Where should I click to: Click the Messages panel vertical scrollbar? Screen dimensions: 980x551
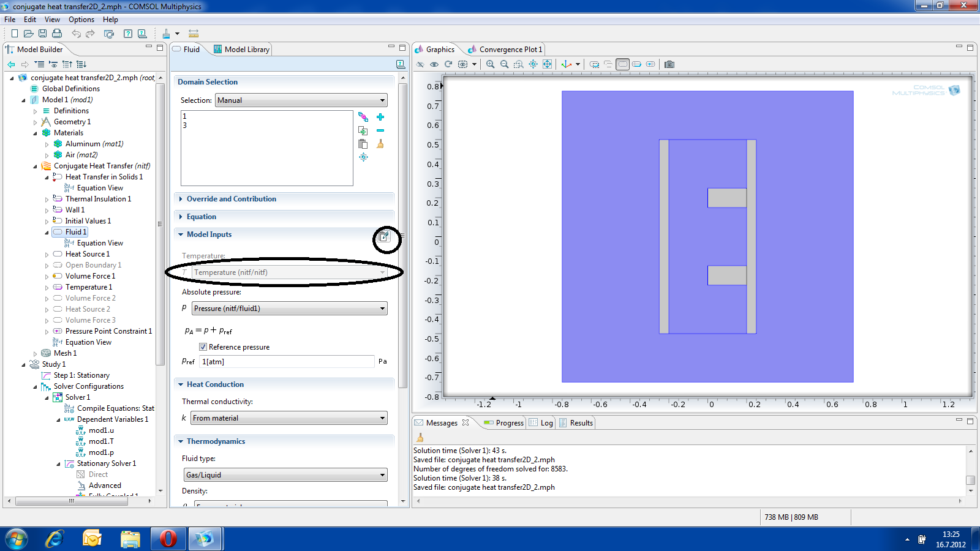970,480
